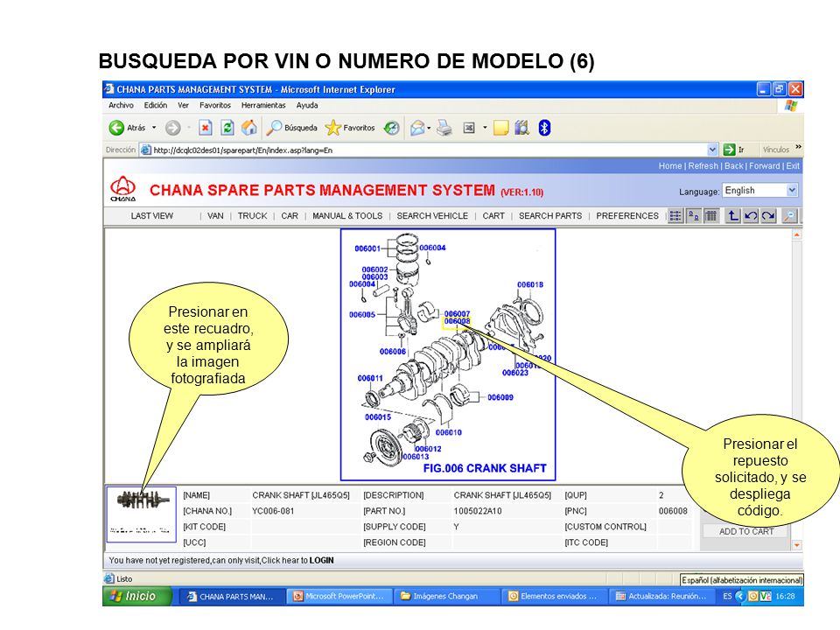Click the undo curved arrow icon
Viewport: 840px width, 630px height.
(x=751, y=216)
